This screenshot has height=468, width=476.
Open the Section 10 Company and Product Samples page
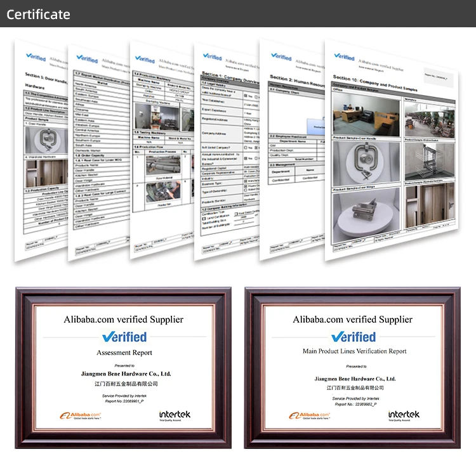coord(391,150)
